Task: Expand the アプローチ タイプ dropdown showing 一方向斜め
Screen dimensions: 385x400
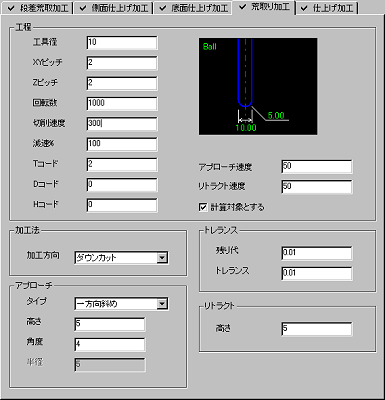Action: pos(121,304)
